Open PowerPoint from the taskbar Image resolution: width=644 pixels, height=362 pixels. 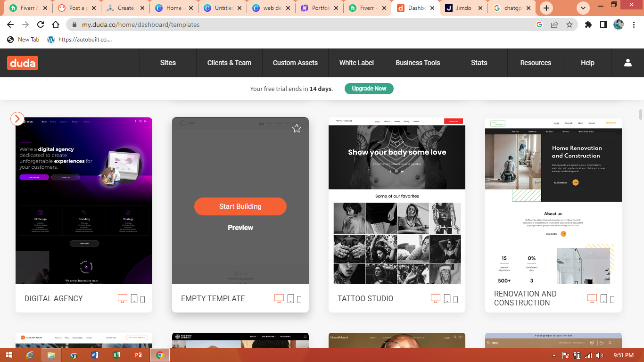[138, 355]
